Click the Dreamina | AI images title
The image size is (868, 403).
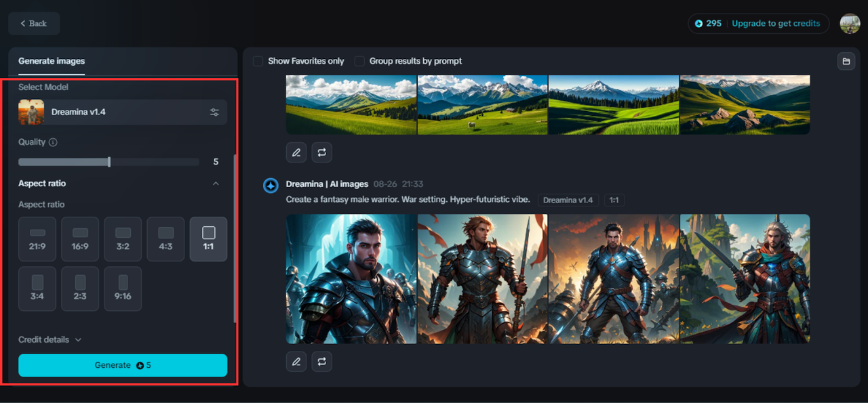pyautogui.click(x=328, y=184)
